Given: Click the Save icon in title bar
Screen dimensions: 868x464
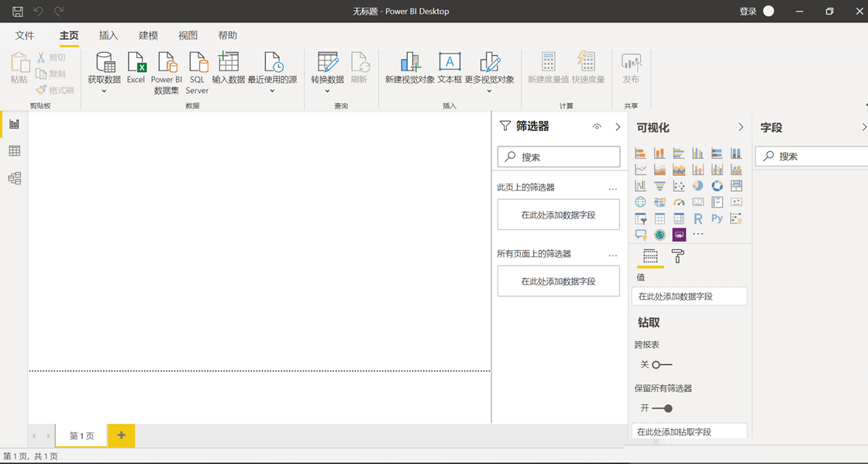Looking at the screenshot, I should [x=18, y=11].
